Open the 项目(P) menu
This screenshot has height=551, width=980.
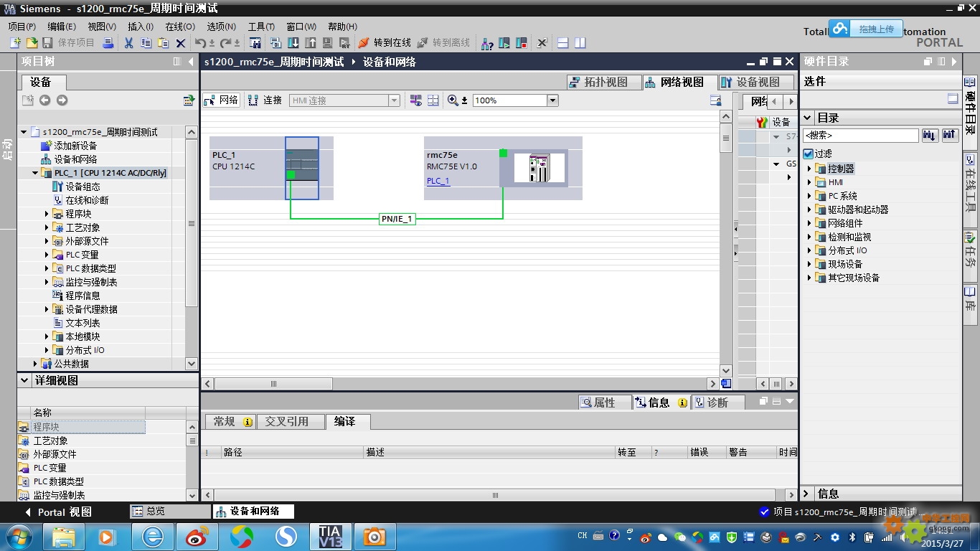(22, 27)
